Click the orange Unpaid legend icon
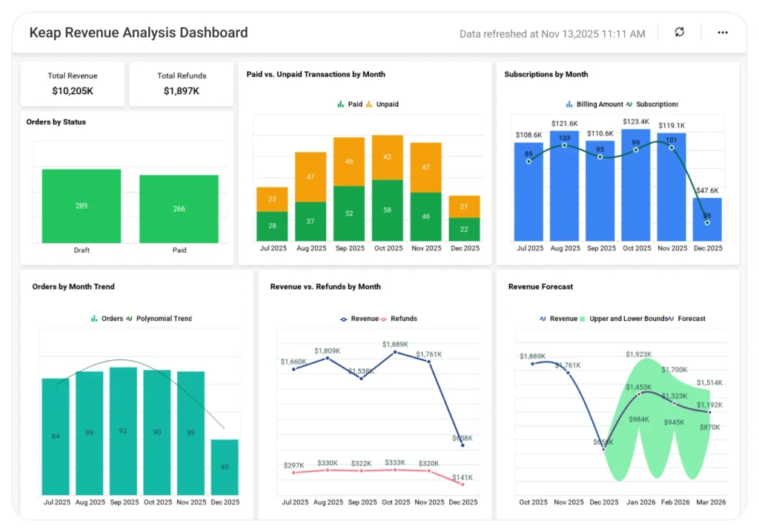The width and height of the screenshot is (759, 532). [x=369, y=104]
